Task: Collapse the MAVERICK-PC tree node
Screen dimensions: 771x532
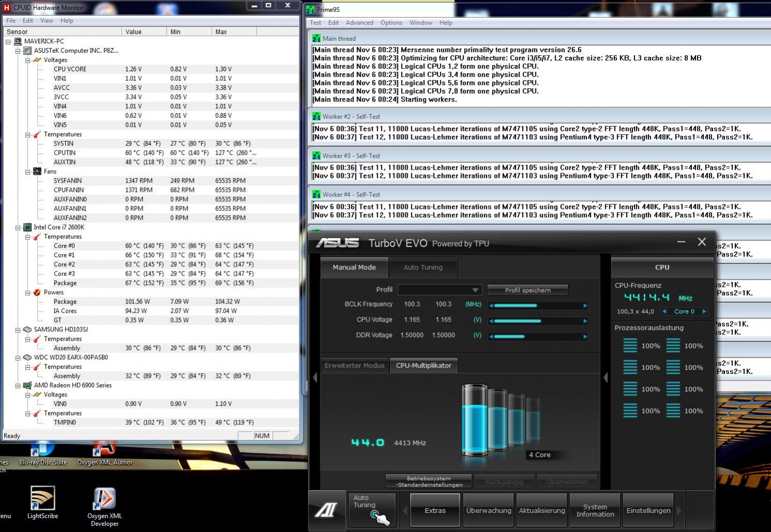Action: coord(8,41)
